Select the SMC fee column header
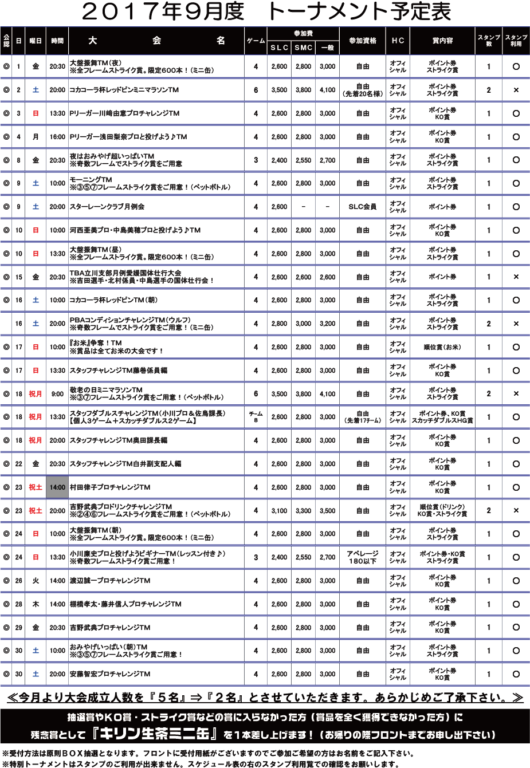This screenshot has width=530, height=768. 303,48
